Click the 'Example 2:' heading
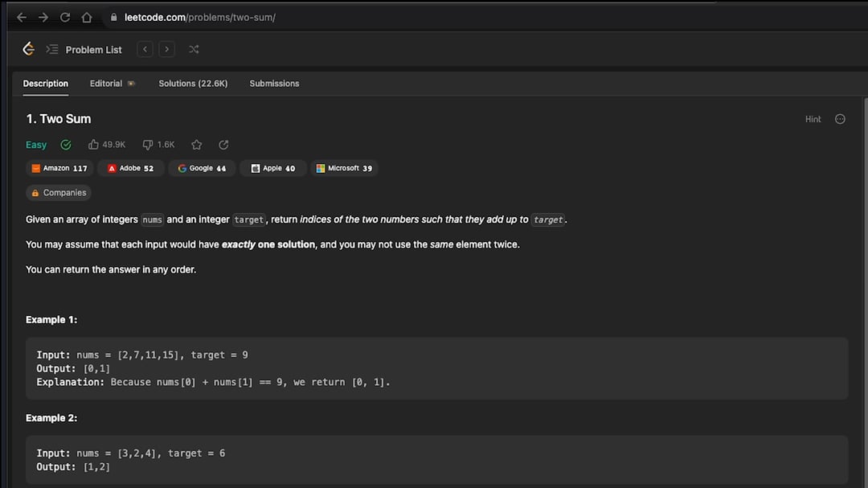This screenshot has height=488, width=868. coord(51,418)
